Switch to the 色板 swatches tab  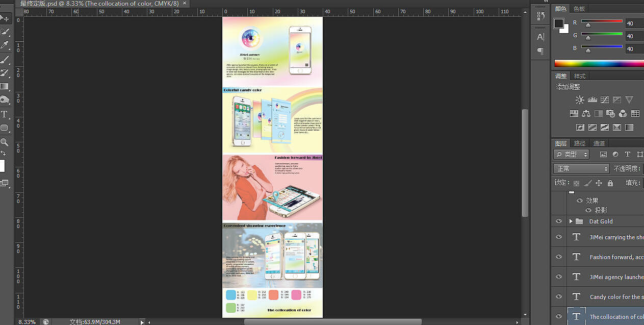579,9
